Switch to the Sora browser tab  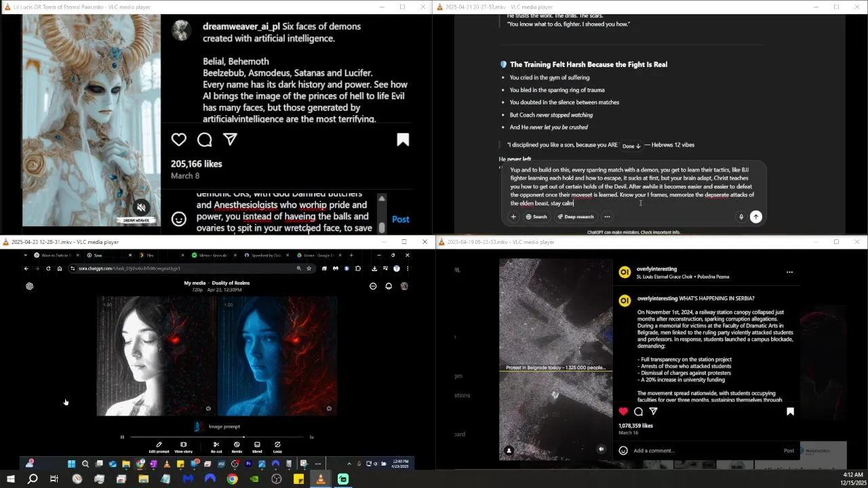click(108, 256)
